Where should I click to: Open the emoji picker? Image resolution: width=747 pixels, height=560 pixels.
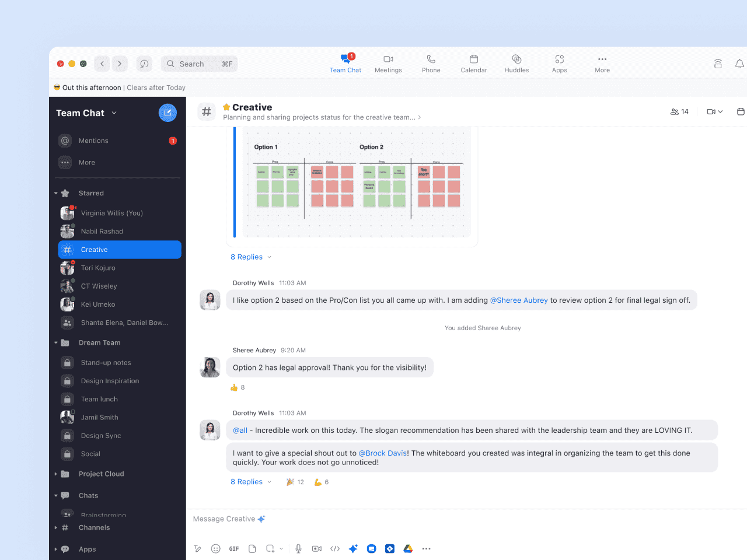click(216, 548)
